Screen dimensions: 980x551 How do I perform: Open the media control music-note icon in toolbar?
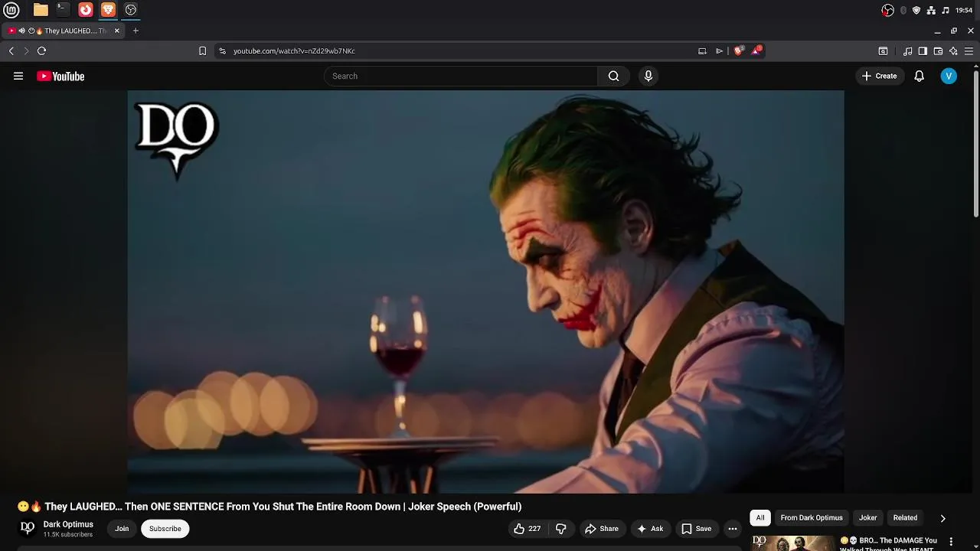907,51
